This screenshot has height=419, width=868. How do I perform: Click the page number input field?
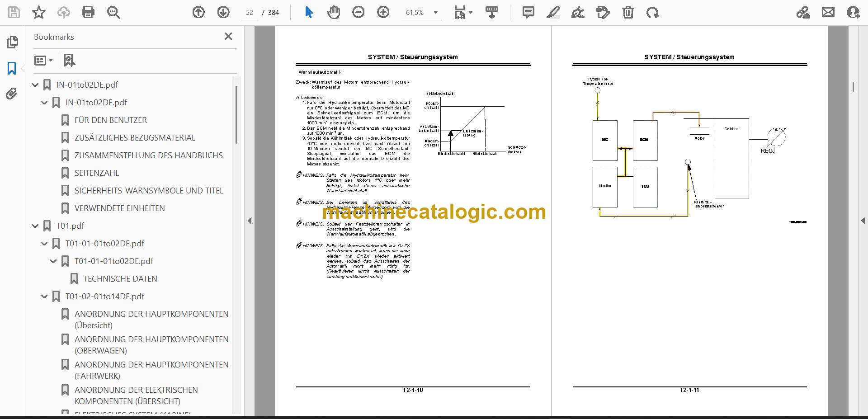250,13
